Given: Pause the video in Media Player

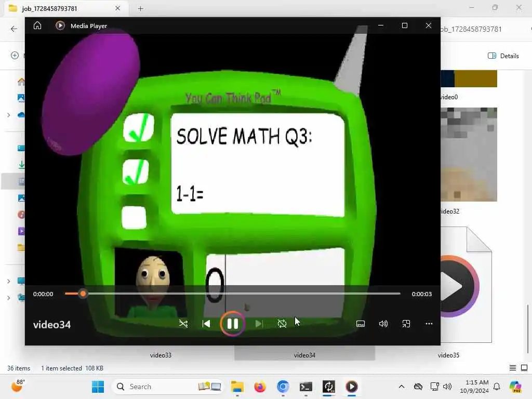Looking at the screenshot, I should click(232, 324).
